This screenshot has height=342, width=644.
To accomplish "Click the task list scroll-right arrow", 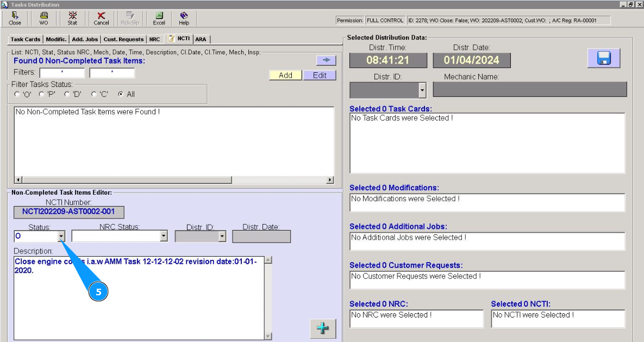I will click(x=330, y=180).
